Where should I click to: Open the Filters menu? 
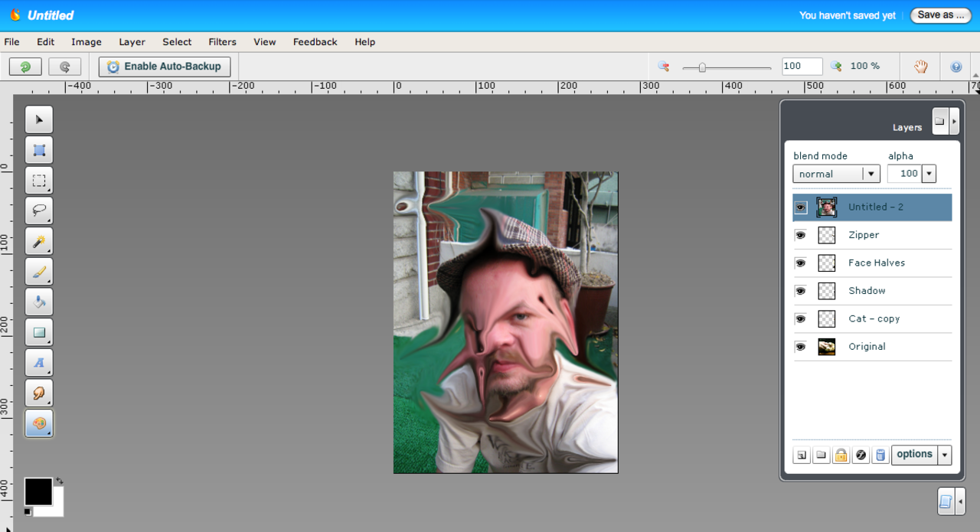(222, 42)
